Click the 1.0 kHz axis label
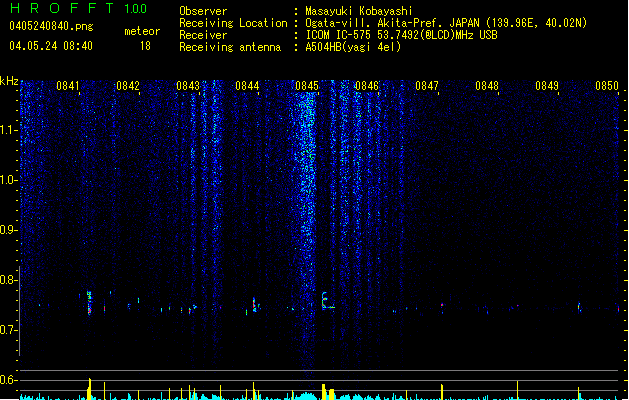629x400 pixels. (9, 180)
